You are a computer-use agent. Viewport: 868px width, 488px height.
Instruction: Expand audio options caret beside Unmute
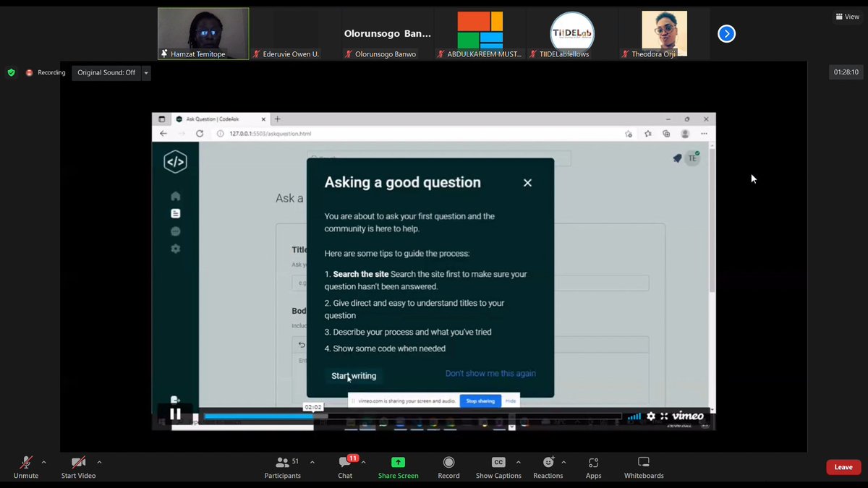click(x=43, y=462)
